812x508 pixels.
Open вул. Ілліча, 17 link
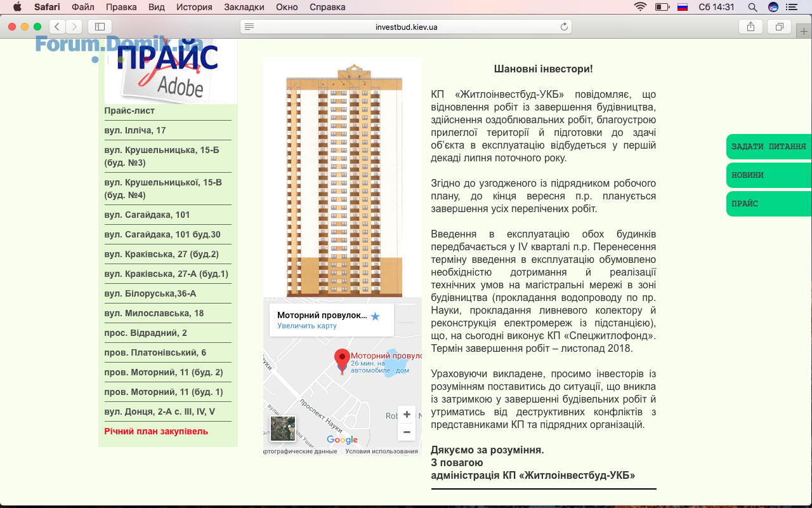[135, 130]
